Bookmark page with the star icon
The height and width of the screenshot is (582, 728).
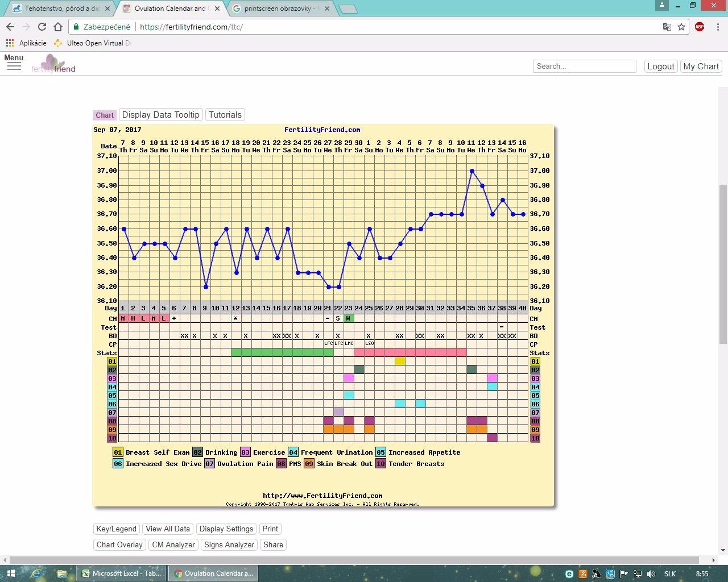[681, 27]
